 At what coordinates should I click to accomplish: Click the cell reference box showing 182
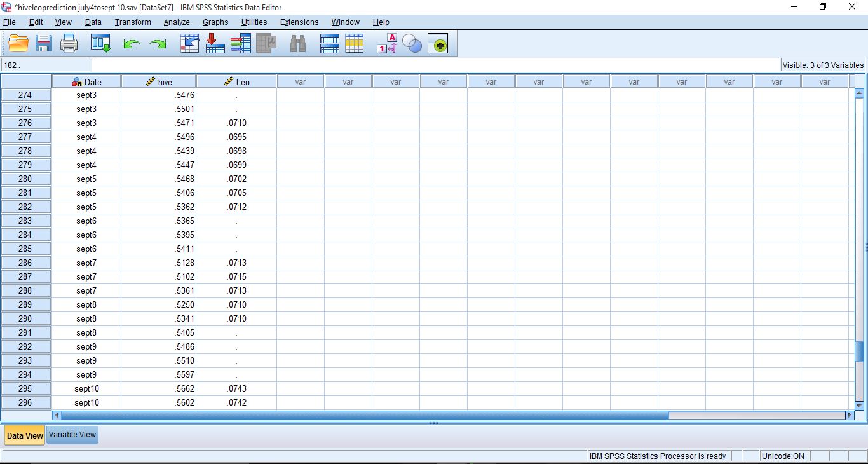coord(46,65)
